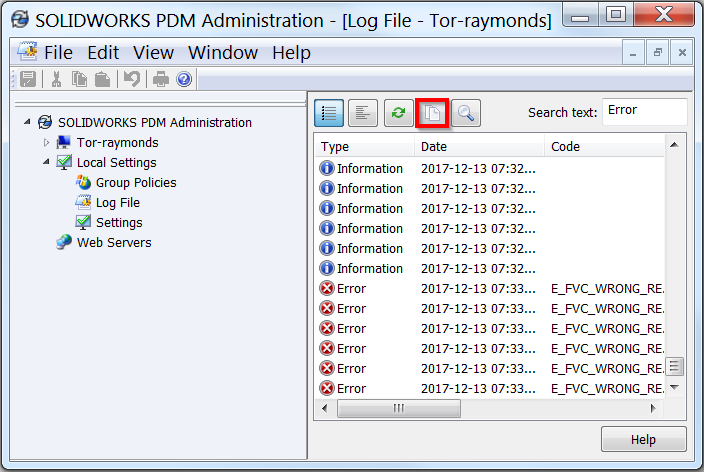Click the last Information row's blue info icon
This screenshot has height=472, width=704.
coord(327,268)
